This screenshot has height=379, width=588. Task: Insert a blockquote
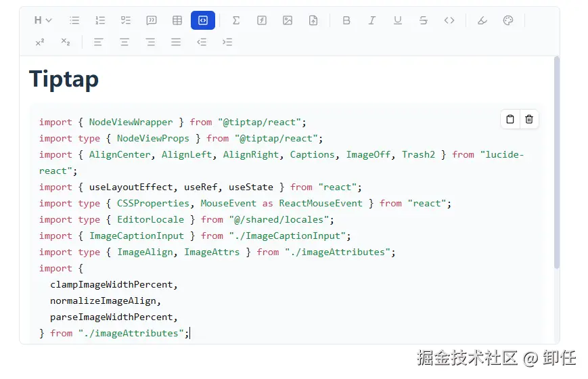coord(152,20)
